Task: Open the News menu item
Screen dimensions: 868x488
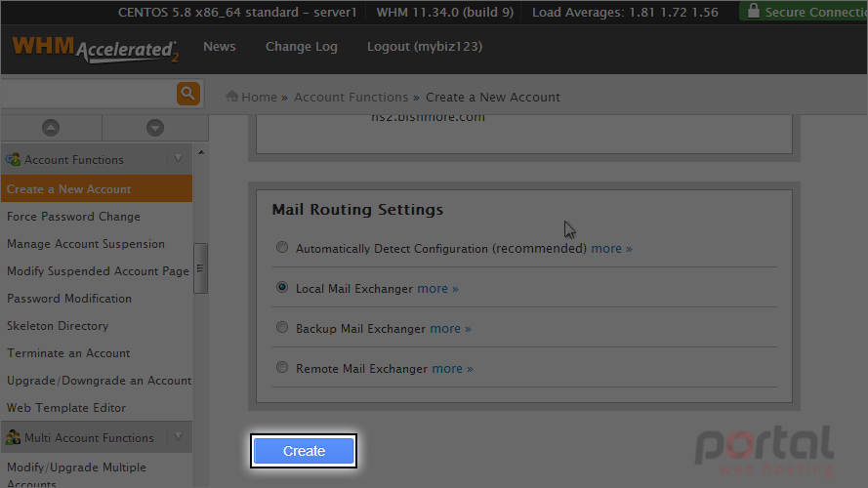Action: (220, 47)
